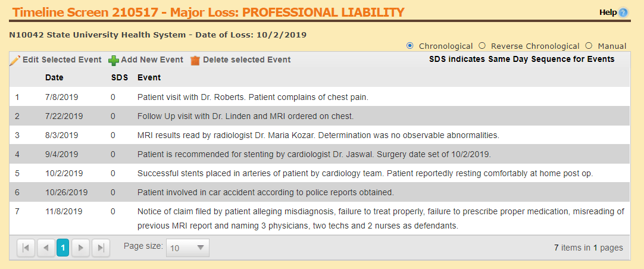The width and height of the screenshot is (644, 269).
Task: Click the Date column header
Action: pos(54,77)
